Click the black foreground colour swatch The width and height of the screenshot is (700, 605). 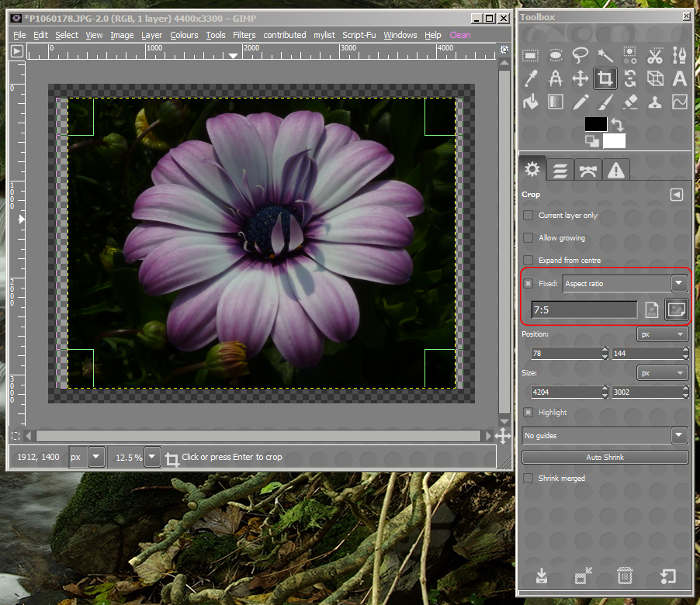pos(595,124)
